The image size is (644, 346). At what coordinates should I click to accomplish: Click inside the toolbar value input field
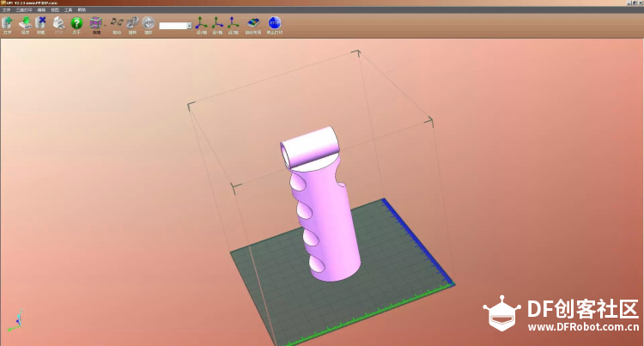pos(173,26)
